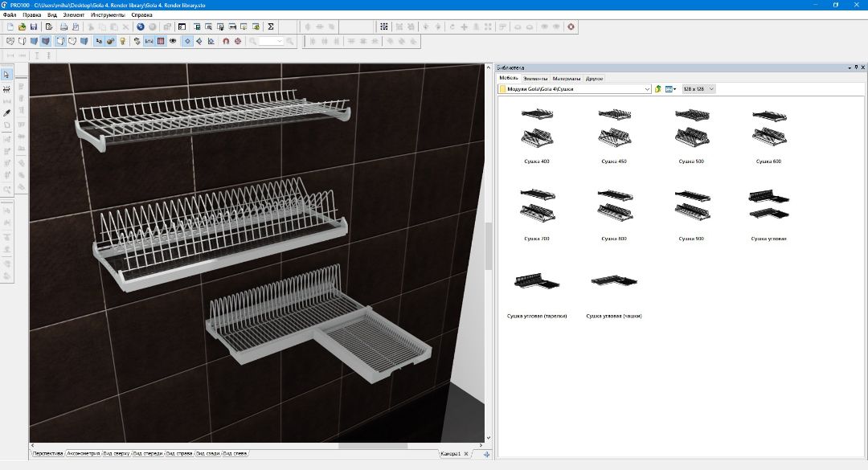Click the Print icon in toolbar

[x=63, y=27]
